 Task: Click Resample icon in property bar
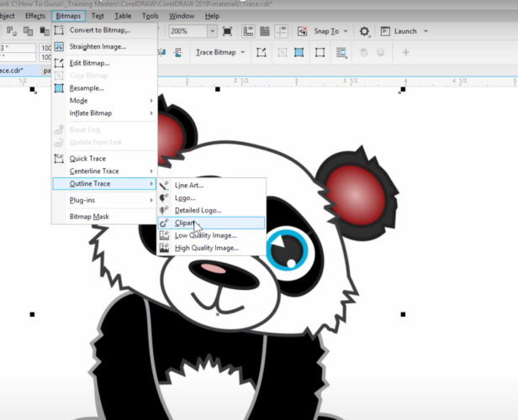pos(299,52)
